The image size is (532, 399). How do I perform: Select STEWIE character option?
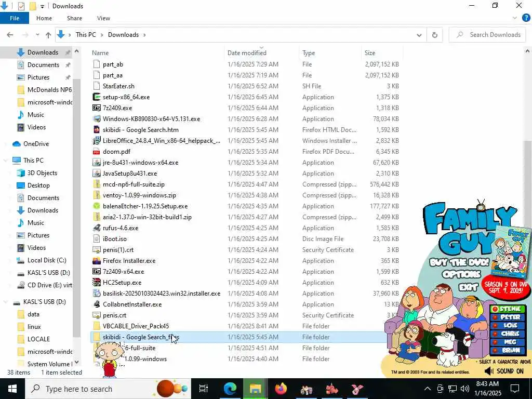click(508, 309)
